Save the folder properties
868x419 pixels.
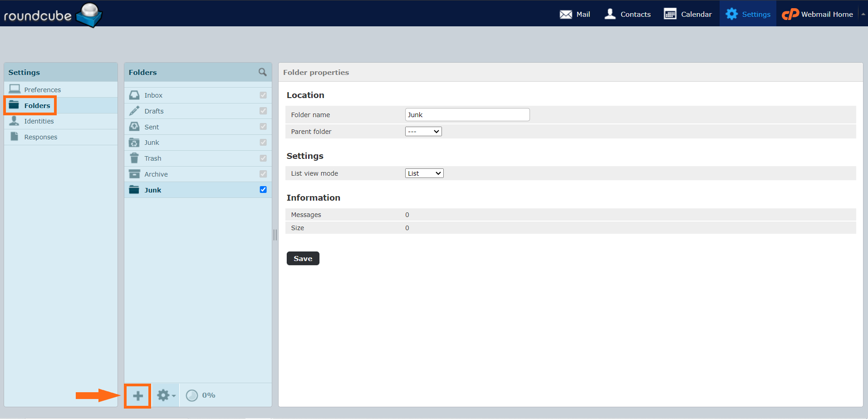click(302, 258)
